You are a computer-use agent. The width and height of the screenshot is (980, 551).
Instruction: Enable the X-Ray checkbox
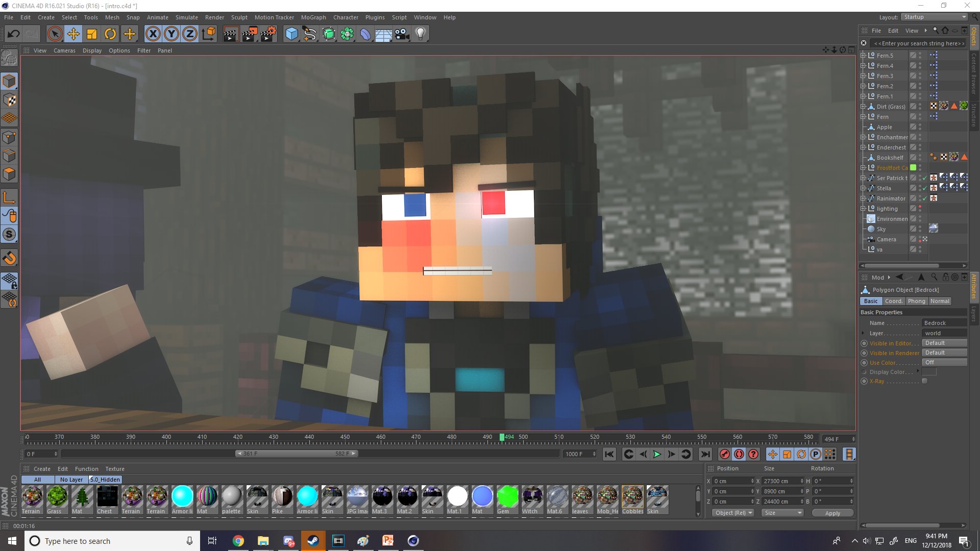(924, 381)
